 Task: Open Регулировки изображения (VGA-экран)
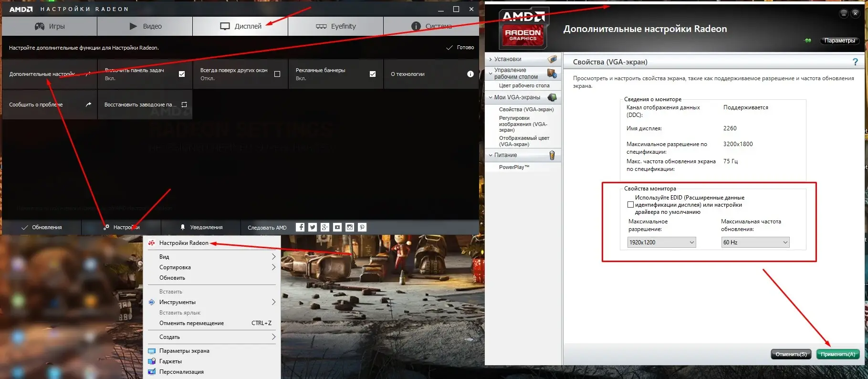coord(523,124)
